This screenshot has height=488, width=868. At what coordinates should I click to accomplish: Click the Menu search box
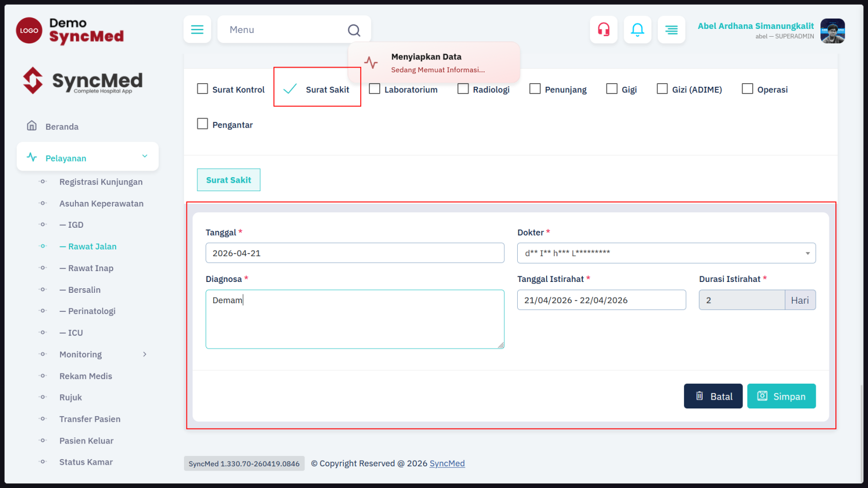294,29
